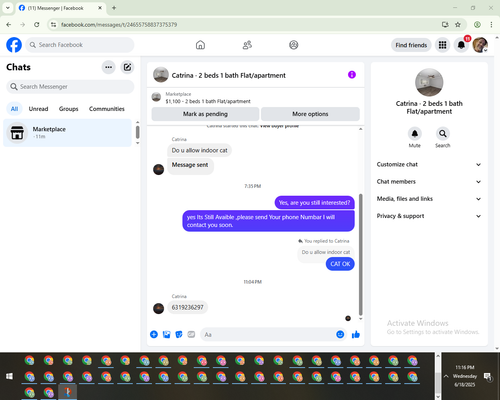500x400 pixels.
Task: Focus the Search Messenger field
Action: click(x=70, y=87)
